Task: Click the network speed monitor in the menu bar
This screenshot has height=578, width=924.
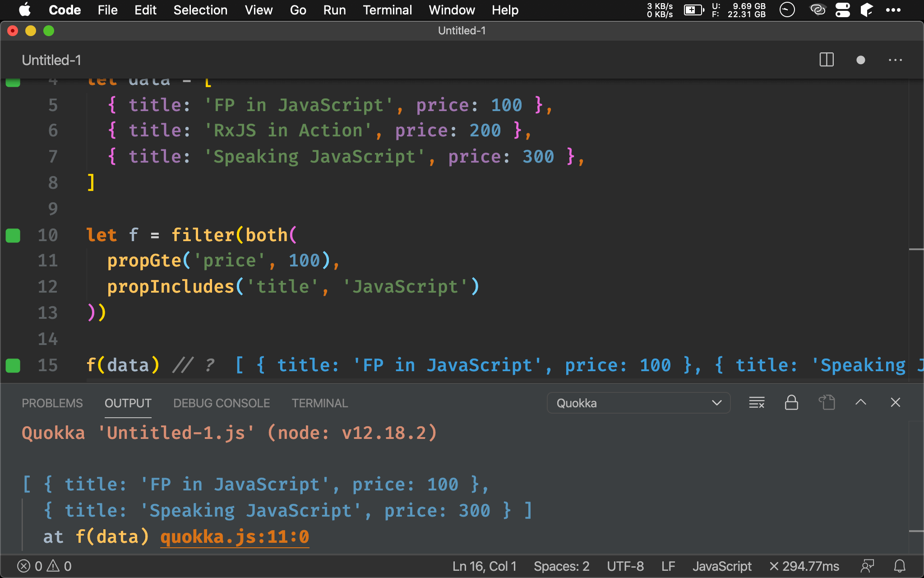Action: point(660,10)
